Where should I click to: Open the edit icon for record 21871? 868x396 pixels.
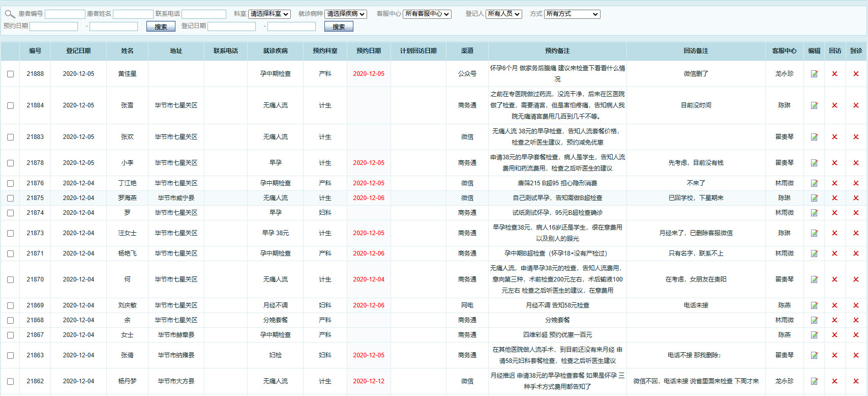pos(814,253)
